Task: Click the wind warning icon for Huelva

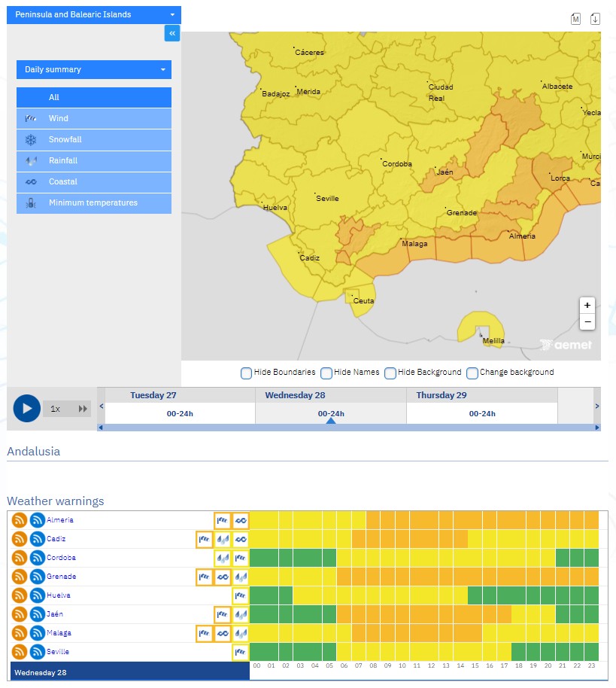Action: pyautogui.click(x=241, y=595)
